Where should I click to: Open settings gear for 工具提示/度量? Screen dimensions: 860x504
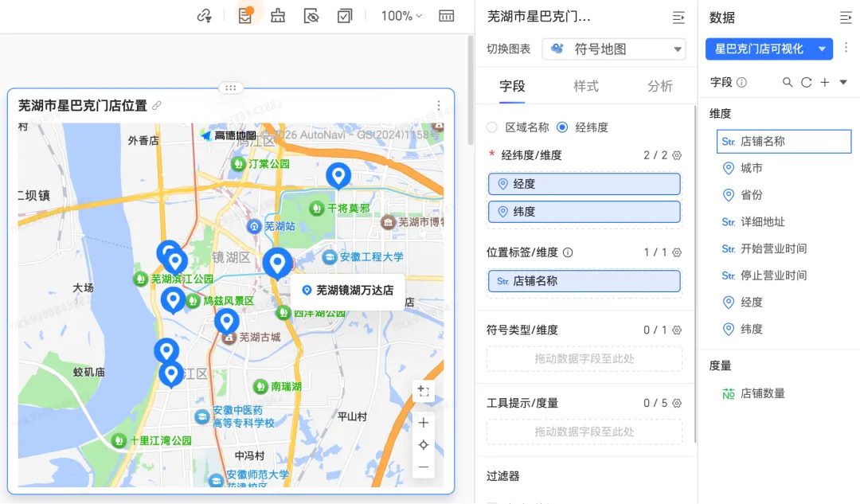tap(678, 403)
